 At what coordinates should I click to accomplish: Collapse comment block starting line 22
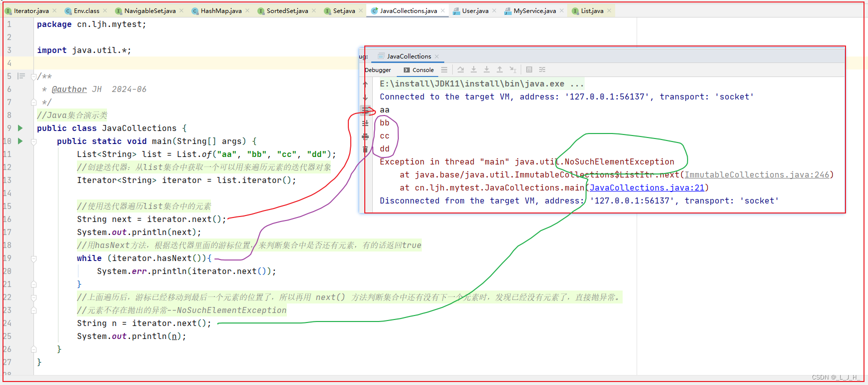pyautogui.click(x=33, y=297)
